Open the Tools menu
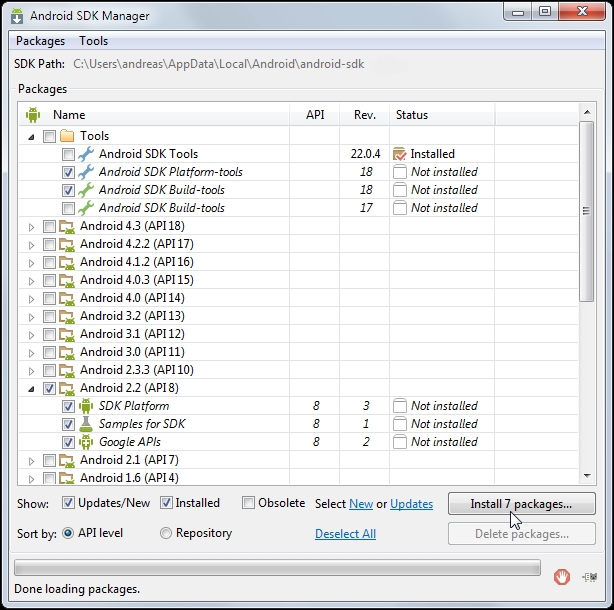This screenshot has height=610, width=614. [93, 41]
